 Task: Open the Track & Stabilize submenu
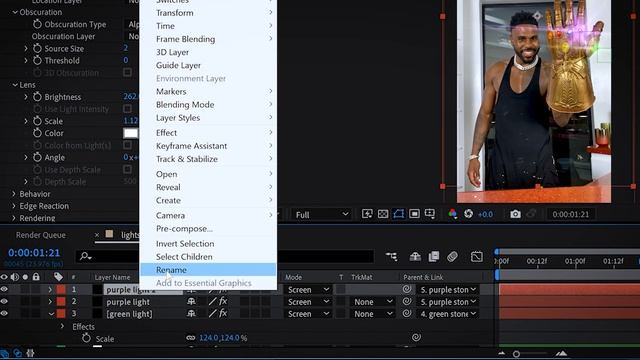(208, 159)
